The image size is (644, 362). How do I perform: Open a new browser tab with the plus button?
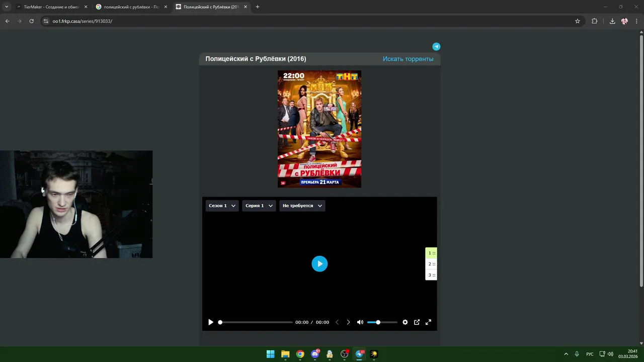[x=258, y=7]
